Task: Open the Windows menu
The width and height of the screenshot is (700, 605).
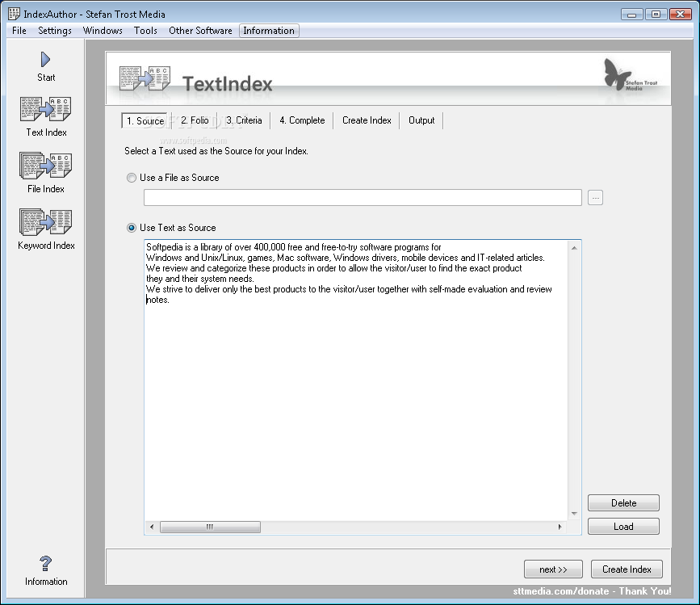Action: click(x=103, y=31)
